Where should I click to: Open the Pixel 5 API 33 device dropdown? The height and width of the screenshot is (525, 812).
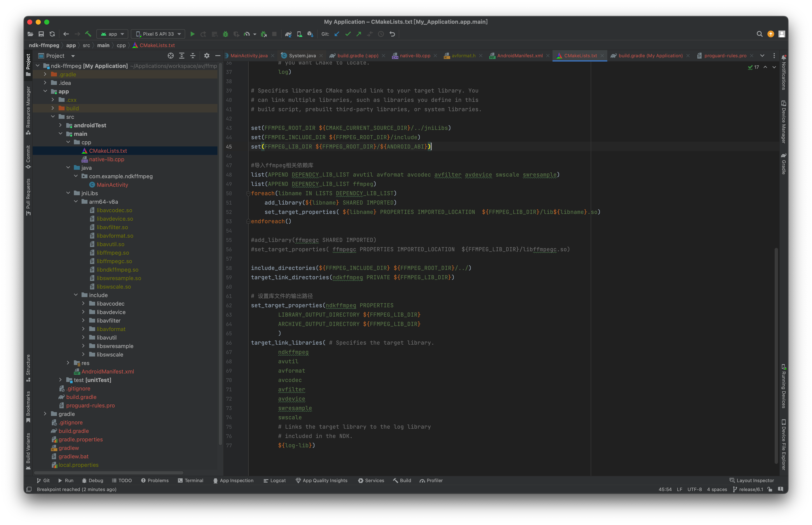pos(158,34)
